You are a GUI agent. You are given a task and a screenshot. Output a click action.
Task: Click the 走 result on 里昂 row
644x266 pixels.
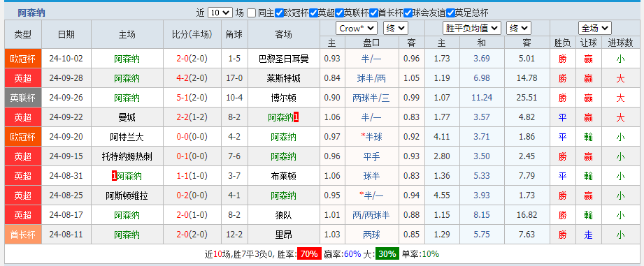588,235
